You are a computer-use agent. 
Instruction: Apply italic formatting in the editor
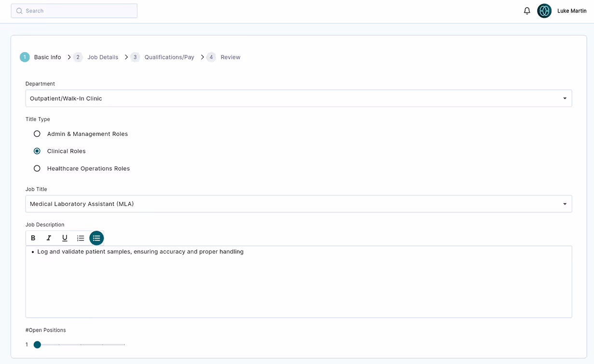(x=49, y=238)
